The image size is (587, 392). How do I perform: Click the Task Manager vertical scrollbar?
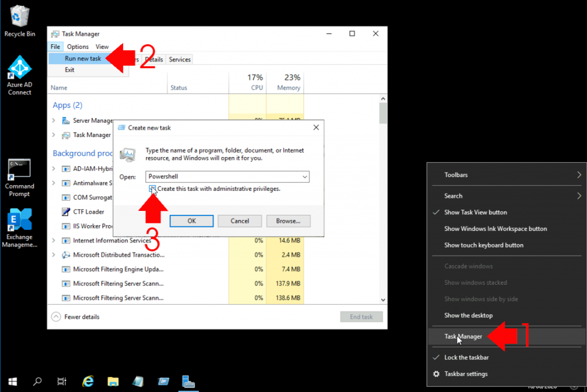383,201
